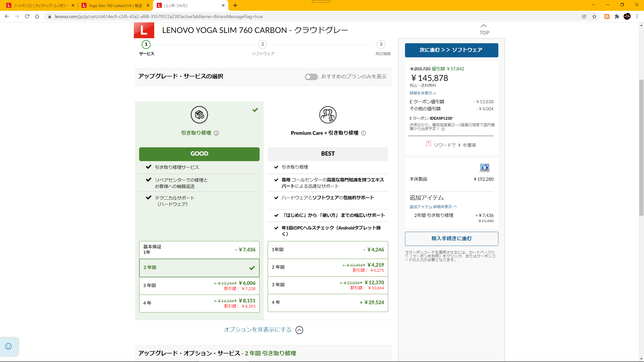The height and width of the screenshot is (362, 644).
Task: Go to browser home page
Action: coord(37,16)
